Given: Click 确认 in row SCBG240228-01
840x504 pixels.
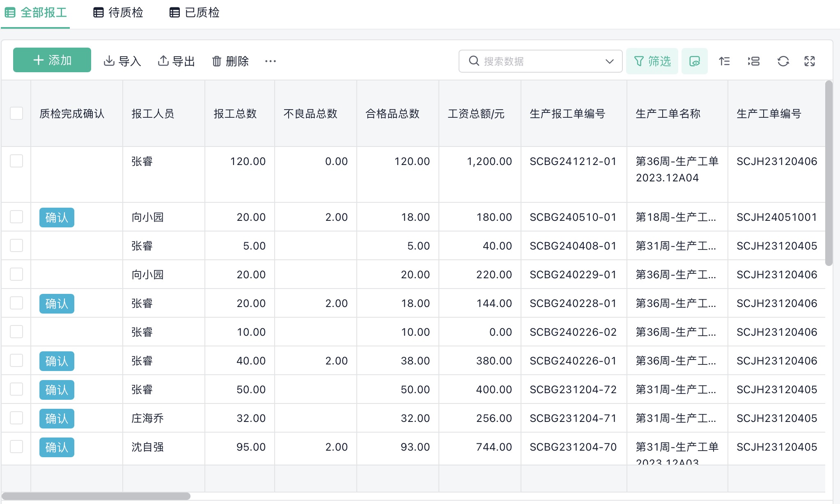Looking at the screenshot, I should pos(57,303).
